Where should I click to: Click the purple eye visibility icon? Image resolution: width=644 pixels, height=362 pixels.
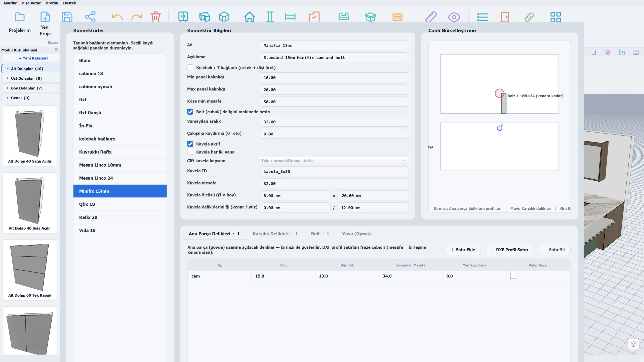point(454,17)
